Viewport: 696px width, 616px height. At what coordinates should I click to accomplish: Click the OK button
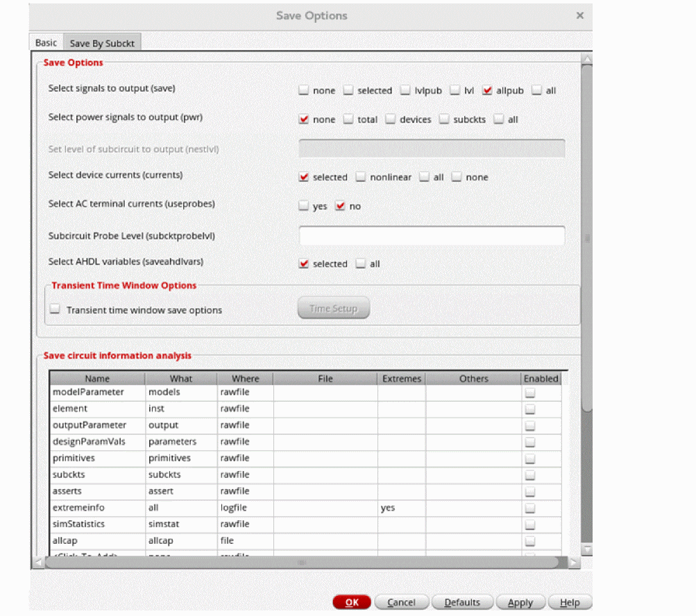coord(352,602)
